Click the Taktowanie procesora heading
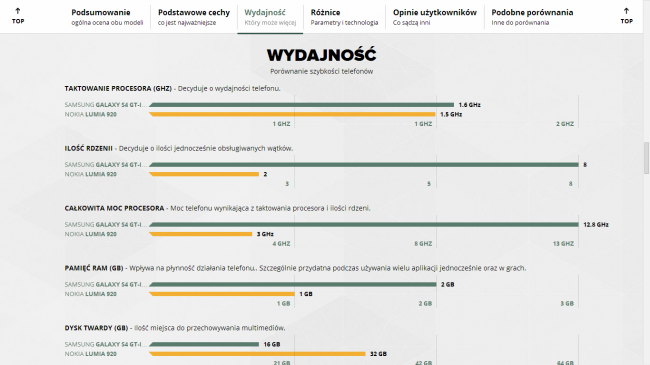 click(118, 88)
